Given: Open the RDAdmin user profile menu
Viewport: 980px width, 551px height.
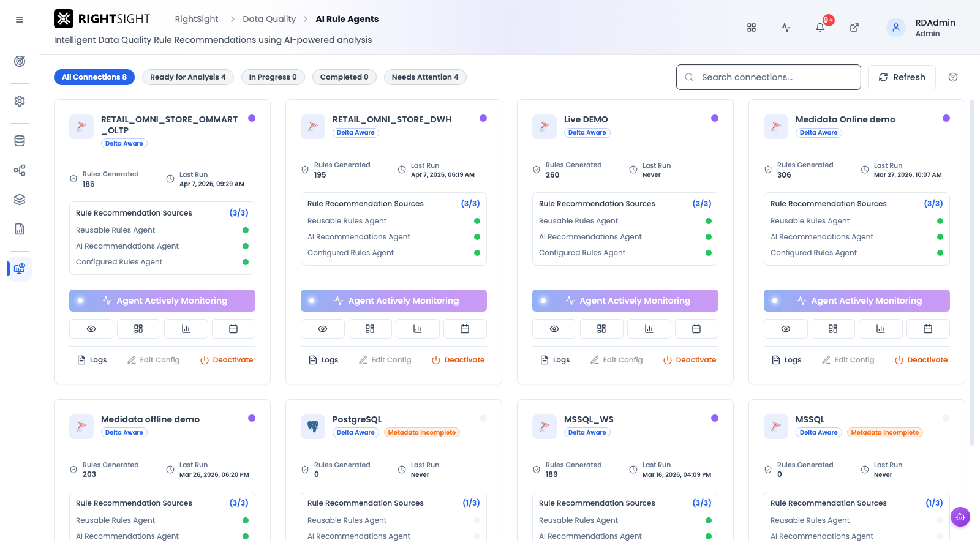Looking at the screenshot, I should pos(921,28).
